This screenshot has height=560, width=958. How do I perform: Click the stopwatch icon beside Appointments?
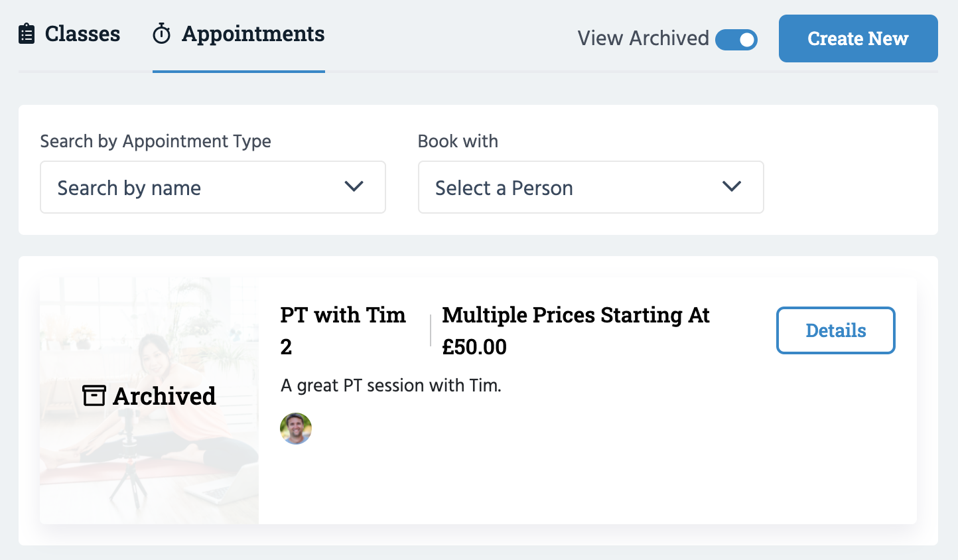pyautogui.click(x=161, y=34)
